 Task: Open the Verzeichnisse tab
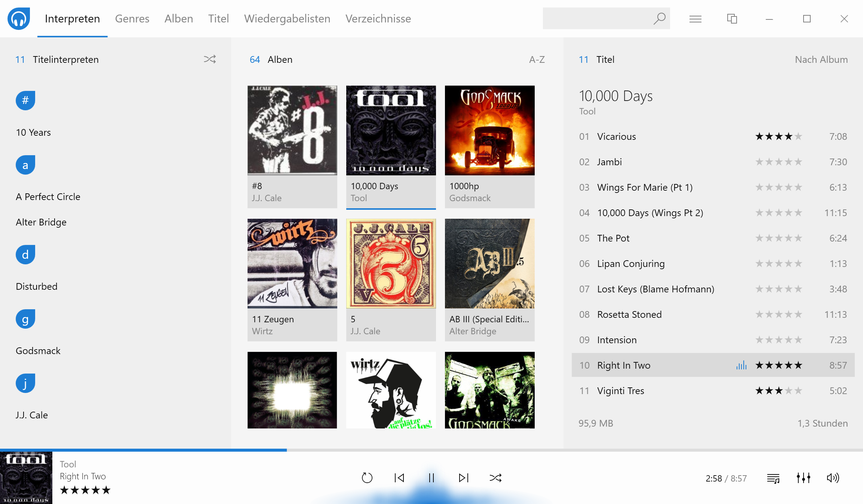(x=378, y=19)
